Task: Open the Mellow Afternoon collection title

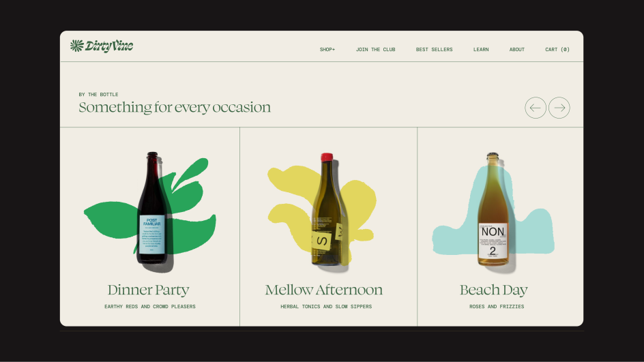Action: click(323, 290)
